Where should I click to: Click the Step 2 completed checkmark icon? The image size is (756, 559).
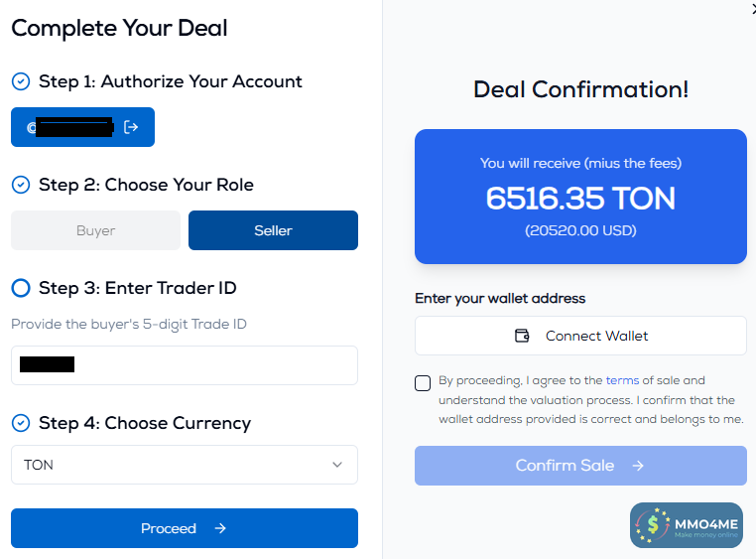[x=21, y=185]
